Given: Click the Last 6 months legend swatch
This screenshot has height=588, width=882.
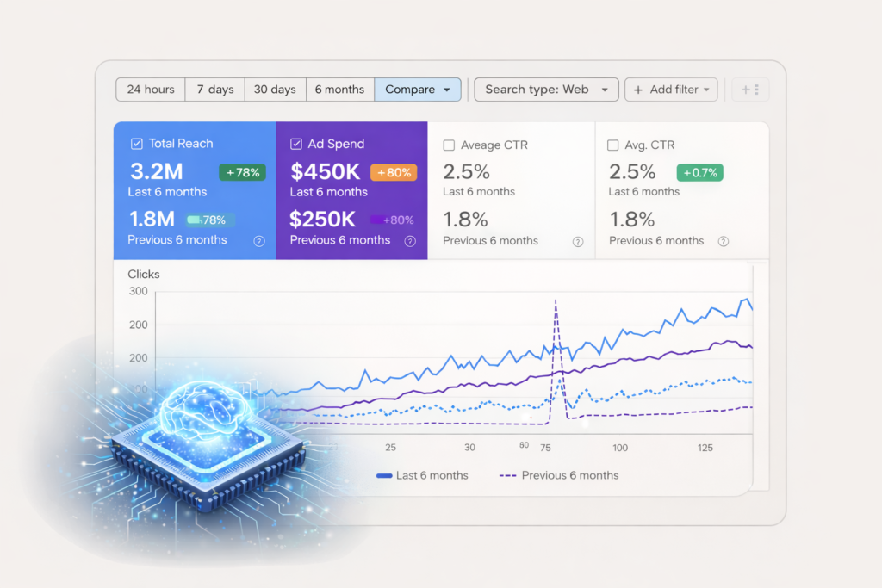Looking at the screenshot, I should coord(383,476).
